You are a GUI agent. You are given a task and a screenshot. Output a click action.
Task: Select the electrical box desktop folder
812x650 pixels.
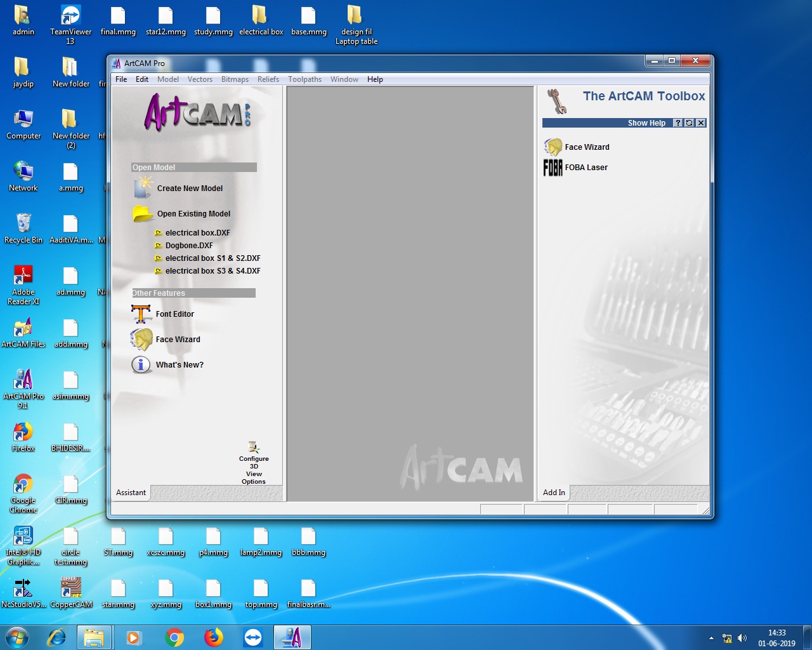(x=261, y=20)
